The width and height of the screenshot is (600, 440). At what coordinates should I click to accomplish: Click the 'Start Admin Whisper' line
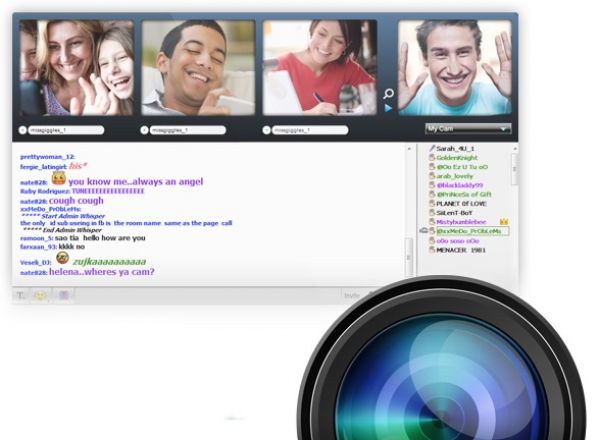point(63,216)
